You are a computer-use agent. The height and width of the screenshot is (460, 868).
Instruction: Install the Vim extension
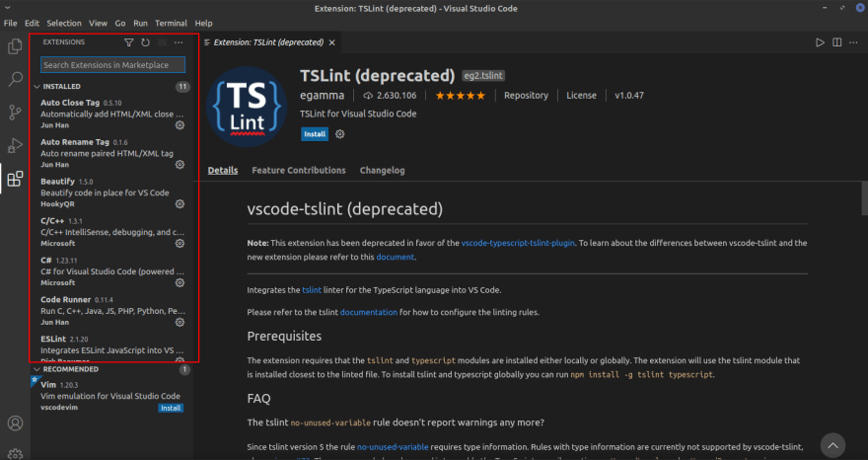click(171, 408)
